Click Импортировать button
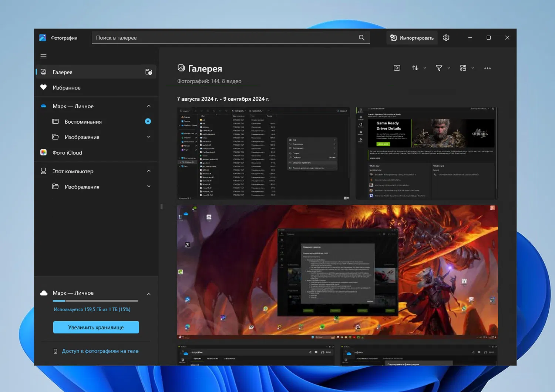The width and height of the screenshot is (555, 392). point(412,38)
